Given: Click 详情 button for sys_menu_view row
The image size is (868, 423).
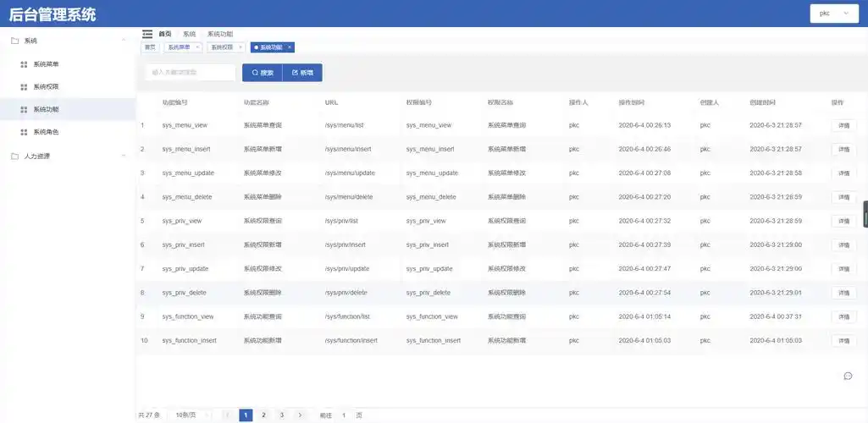Looking at the screenshot, I should pyautogui.click(x=843, y=125).
